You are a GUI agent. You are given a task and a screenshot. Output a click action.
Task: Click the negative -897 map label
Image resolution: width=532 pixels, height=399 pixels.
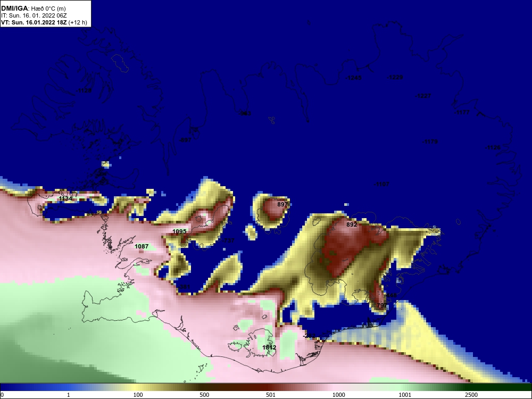point(185,140)
